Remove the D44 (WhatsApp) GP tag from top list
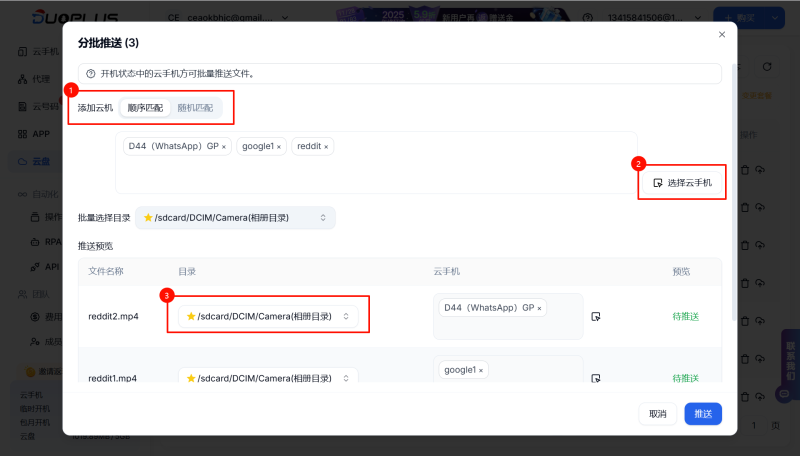This screenshot has width=800, height=456. coord(223,146)
